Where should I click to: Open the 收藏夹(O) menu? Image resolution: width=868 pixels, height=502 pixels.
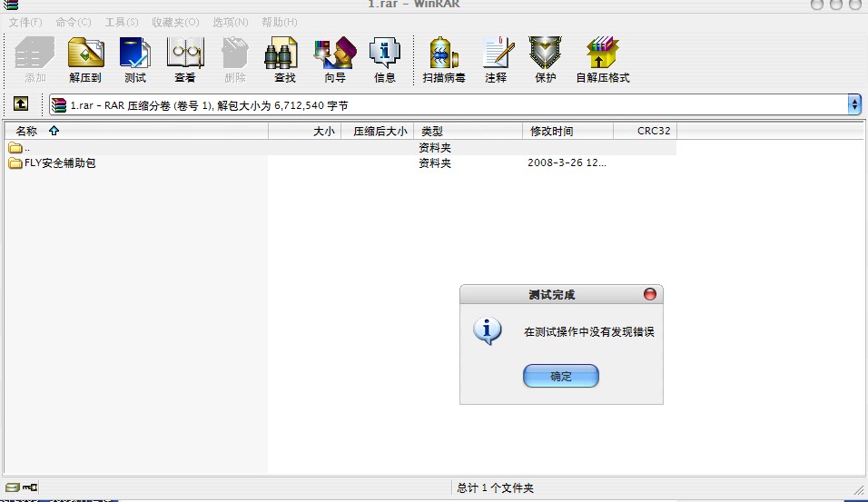(x=175, y=22)
